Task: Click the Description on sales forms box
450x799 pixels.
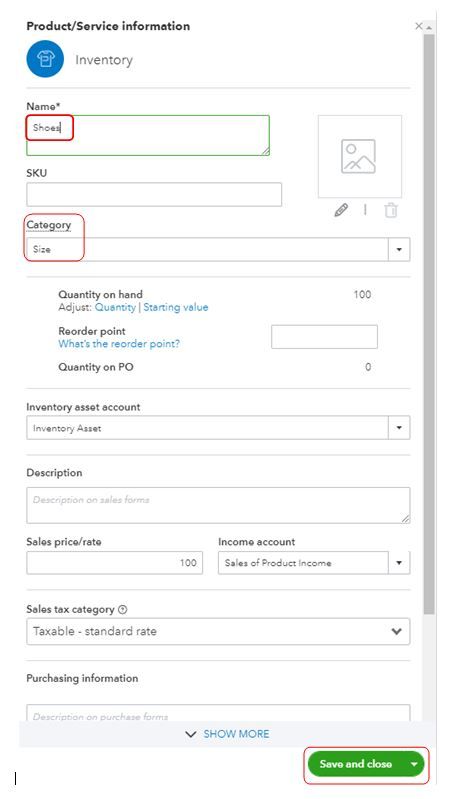Action: (x=218, y=505)
